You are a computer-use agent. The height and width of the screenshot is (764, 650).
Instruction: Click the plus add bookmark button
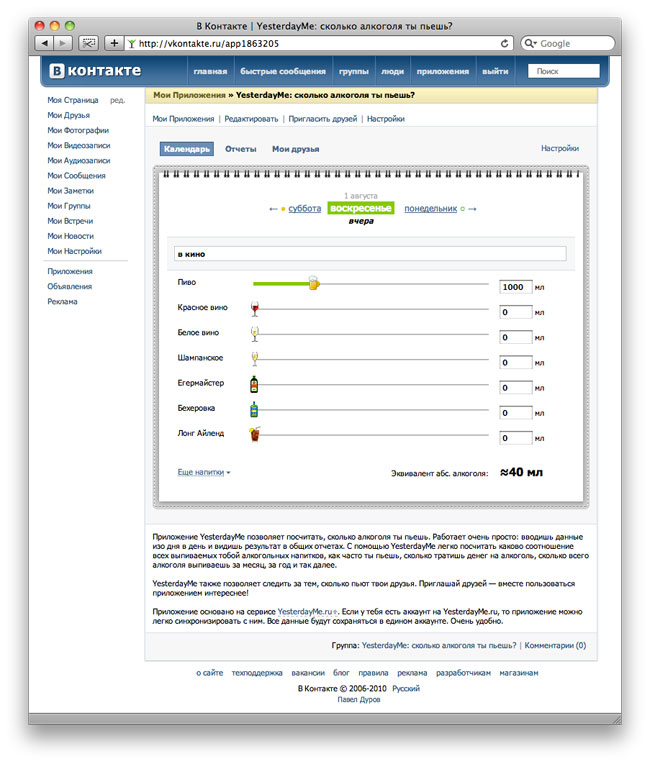(114, 43)
